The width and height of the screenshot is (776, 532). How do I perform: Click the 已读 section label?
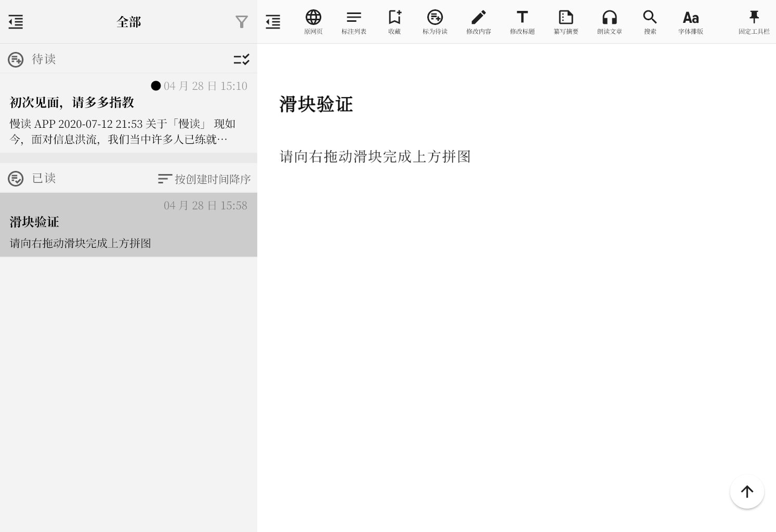[44, 178]
